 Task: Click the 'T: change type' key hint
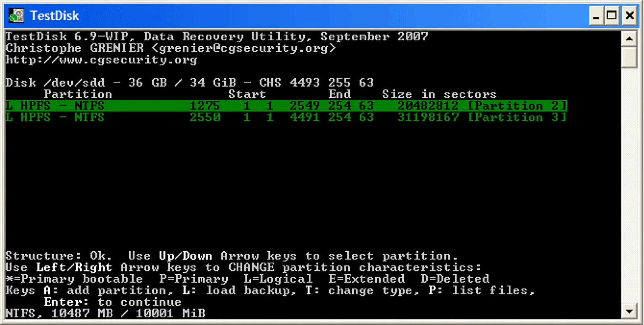click(362, 290)
